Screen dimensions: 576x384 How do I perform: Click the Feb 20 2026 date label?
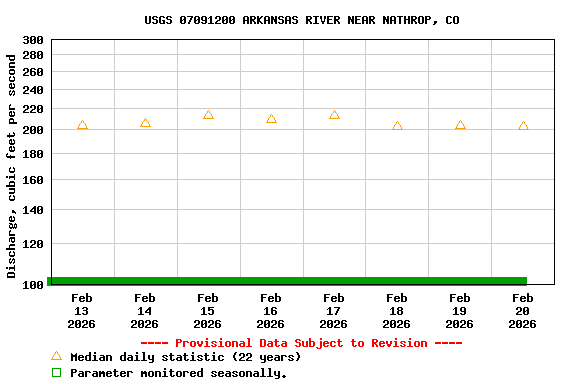click(x=522, y=311)
